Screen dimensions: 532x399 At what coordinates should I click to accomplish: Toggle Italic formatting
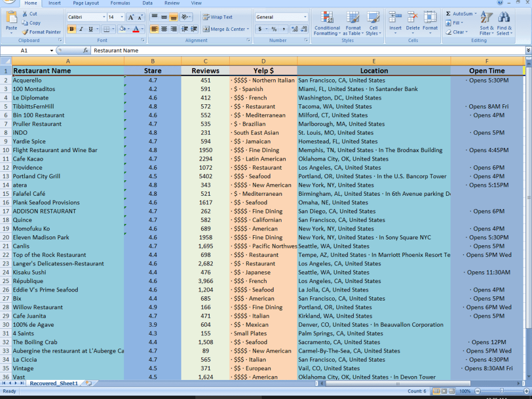[x=81, y=29]
